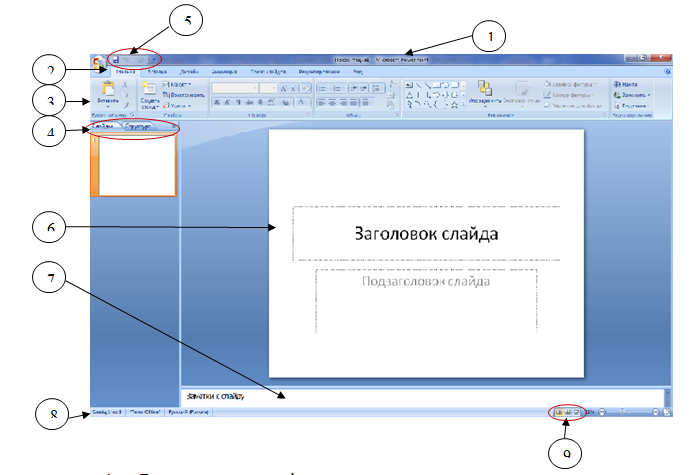The width and height of the screenshot is (694, 475).
Task: Click the Save icon in Quick Access Toolbar
Action: pos(118,59)
